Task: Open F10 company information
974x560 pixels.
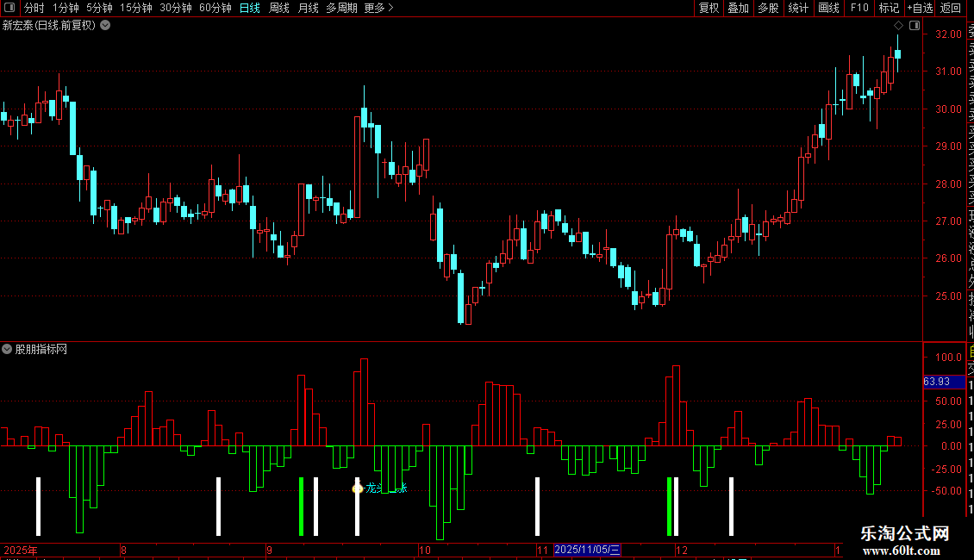Action: (859, 8)
